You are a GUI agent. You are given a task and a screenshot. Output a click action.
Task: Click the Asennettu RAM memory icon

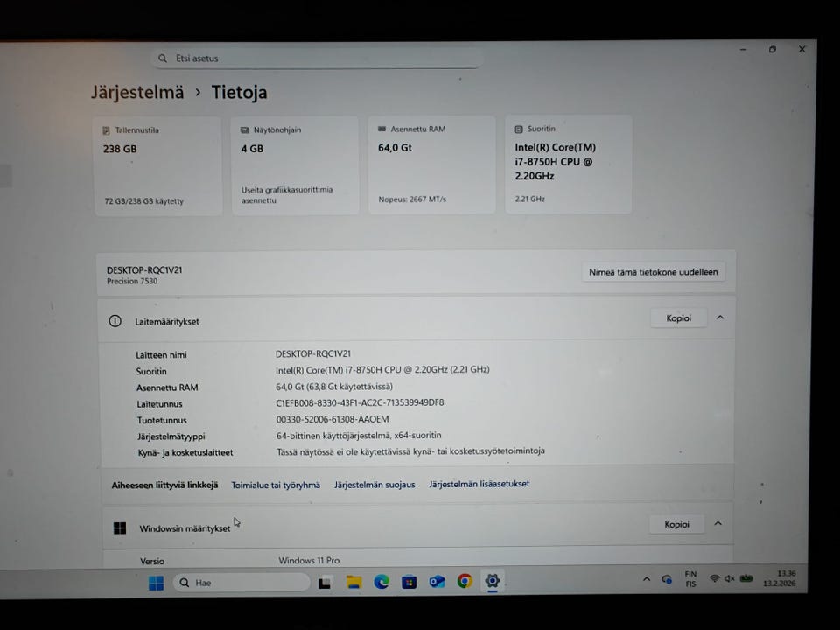(x=382, y=129)
